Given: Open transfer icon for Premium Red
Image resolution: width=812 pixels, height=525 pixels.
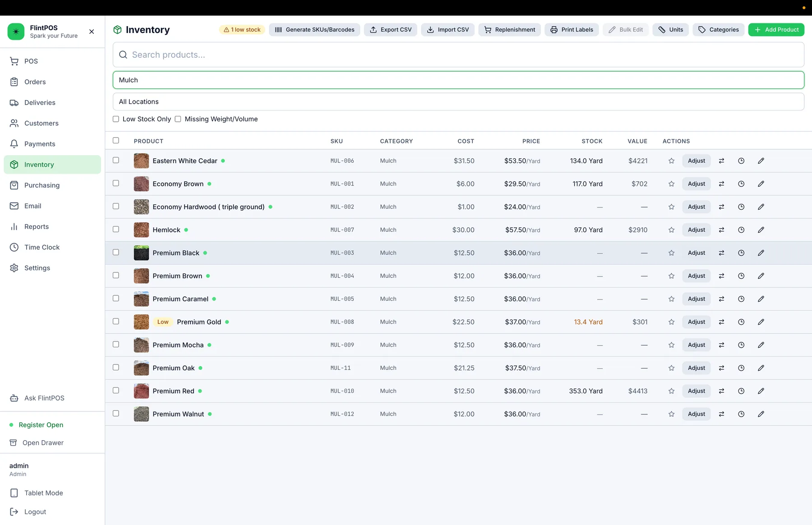Looking at the screenshot, I should [x=721, y=391].
